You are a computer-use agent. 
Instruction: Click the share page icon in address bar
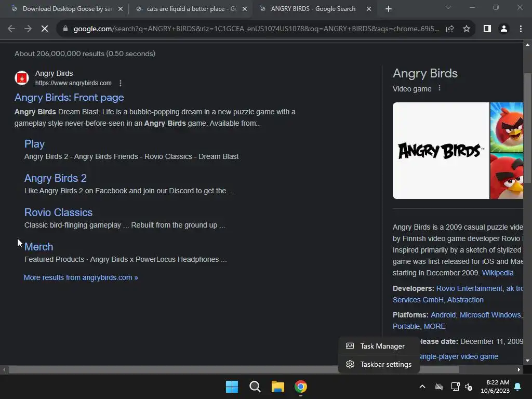[450, 29]
